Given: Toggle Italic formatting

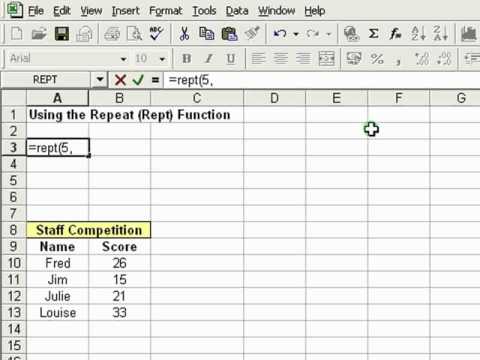Looking at the screenshot, I should tap(209, 59).
